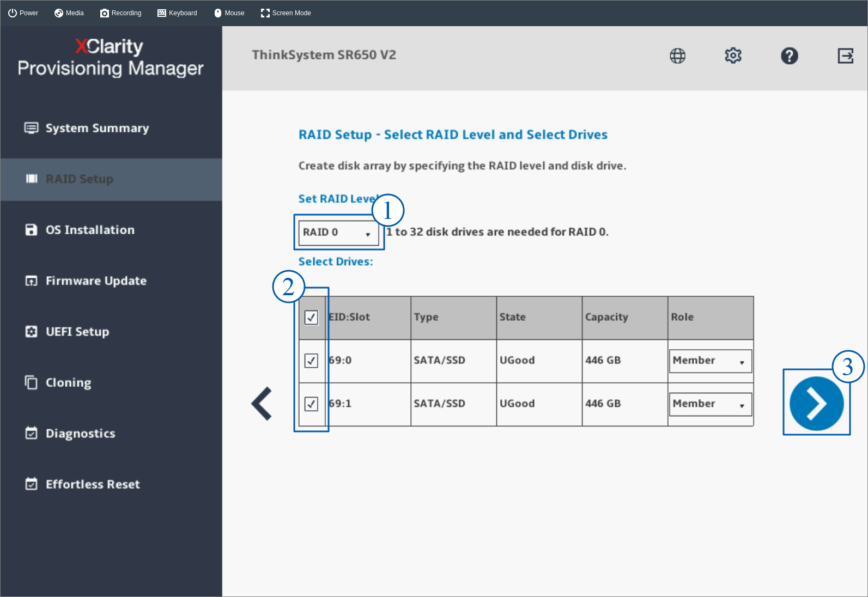Screen dimensions: 868x597
Task: Click UGood state in 69:0 row
Action: (517, 361)
